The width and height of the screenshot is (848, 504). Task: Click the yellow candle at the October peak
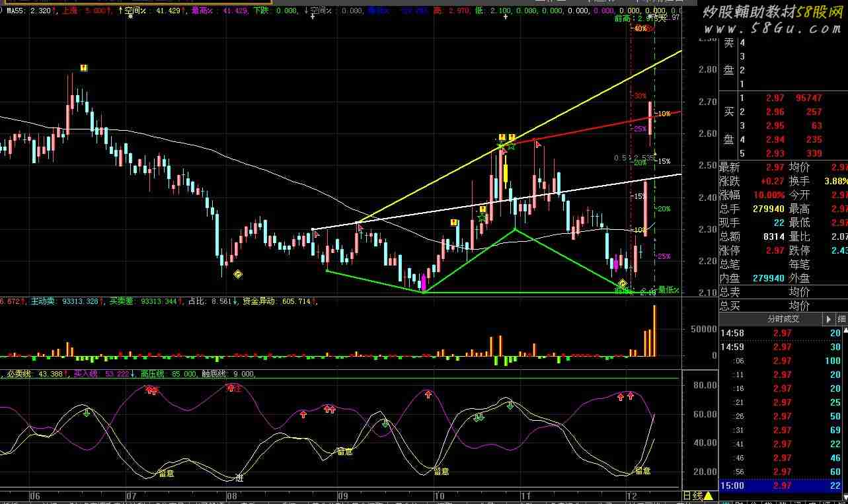505,173
